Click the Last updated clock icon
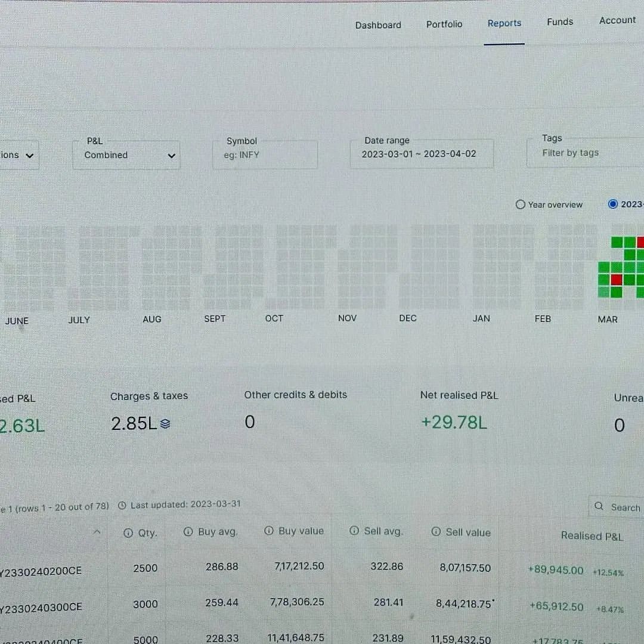Screen dimensions: 644x644 point(122,505)
